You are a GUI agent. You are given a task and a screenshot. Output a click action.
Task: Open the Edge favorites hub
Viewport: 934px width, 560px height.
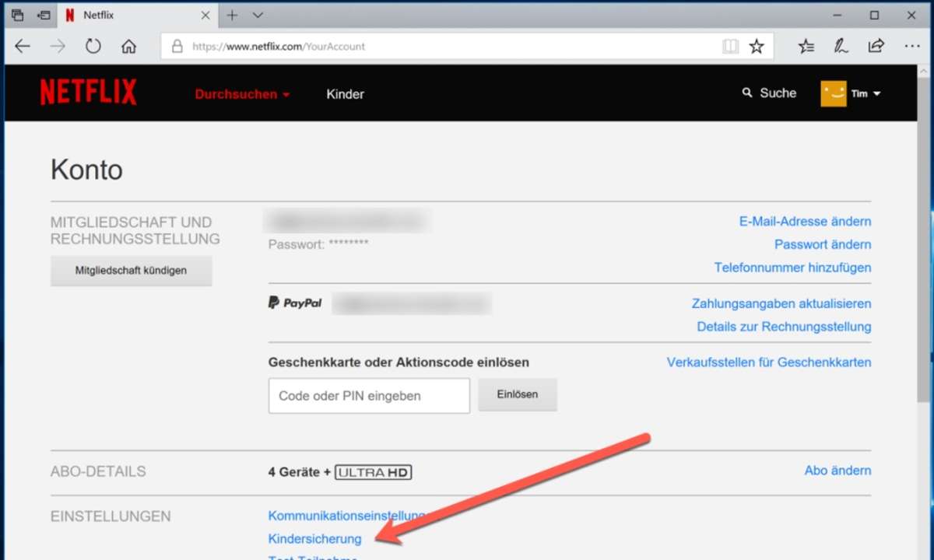(x=806, y=47)
